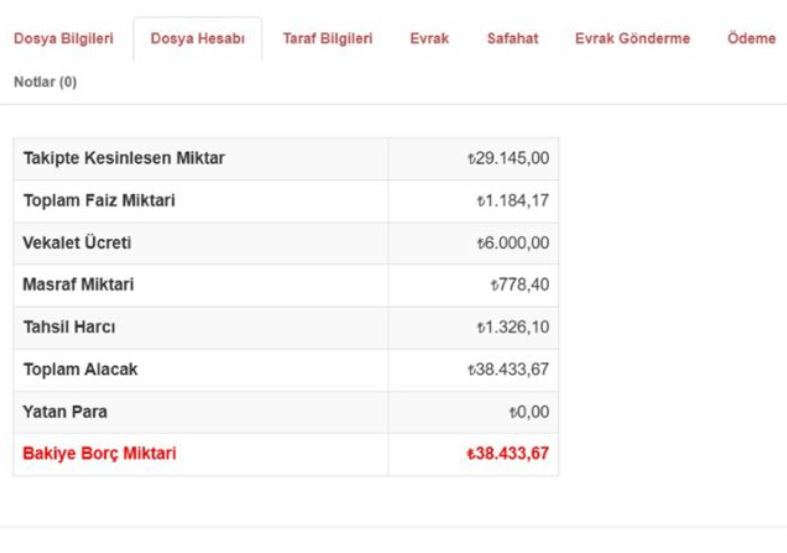The image size is (787, 553).
Task: Select the ₺29.145,00 amount cell
Action: click(x=508, y=158)
